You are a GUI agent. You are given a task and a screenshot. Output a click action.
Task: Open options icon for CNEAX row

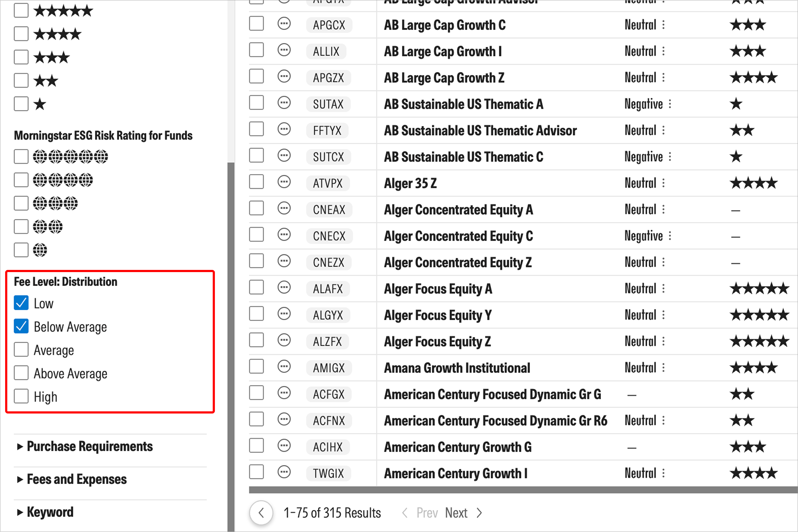pos(284,208)
